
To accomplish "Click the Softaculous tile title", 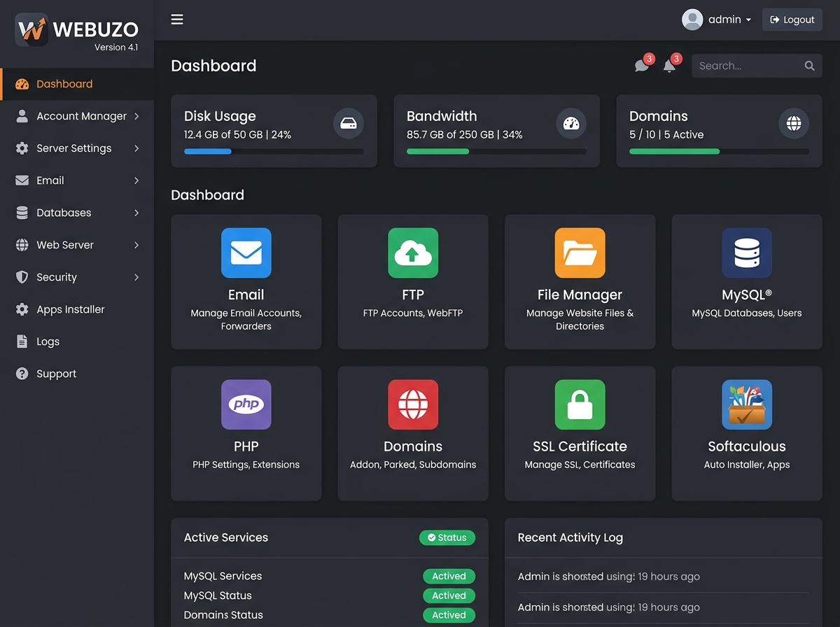I will 747,446.
